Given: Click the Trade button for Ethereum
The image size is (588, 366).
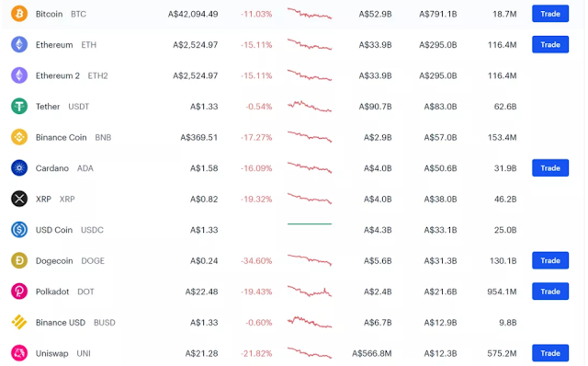Looking at the screenshot, I should (550, 45).
